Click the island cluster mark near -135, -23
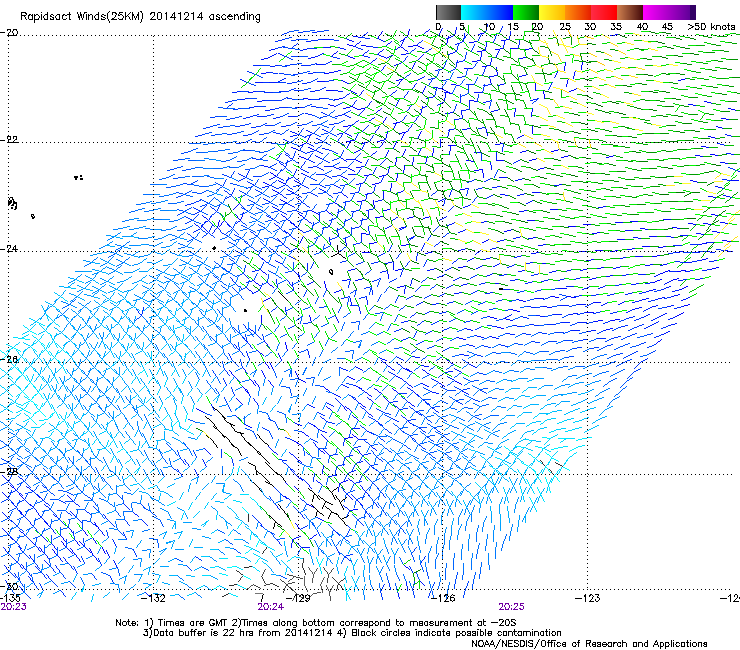 tap(12, 203)
